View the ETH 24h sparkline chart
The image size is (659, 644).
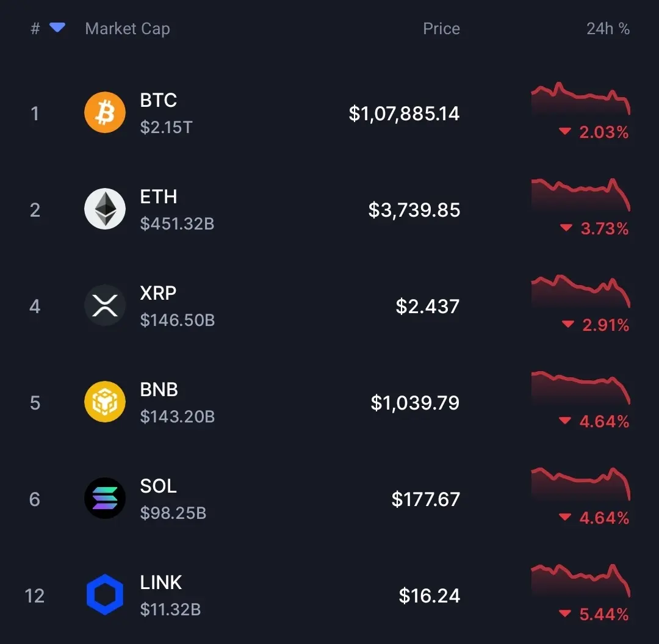pos(580,195)
